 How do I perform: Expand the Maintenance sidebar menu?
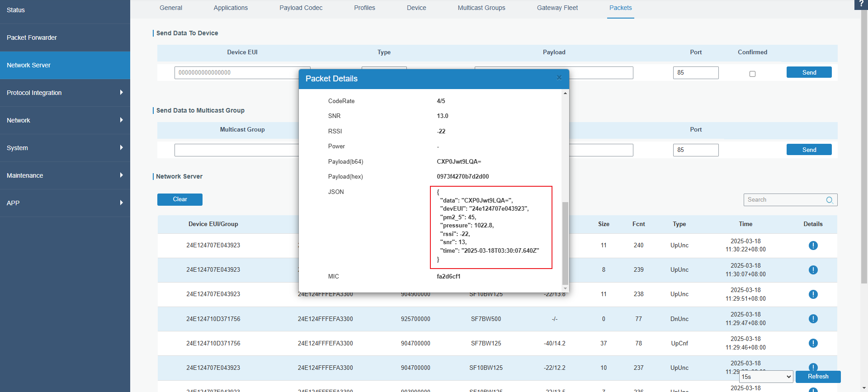pyautogui.click(x=65, y=175)
